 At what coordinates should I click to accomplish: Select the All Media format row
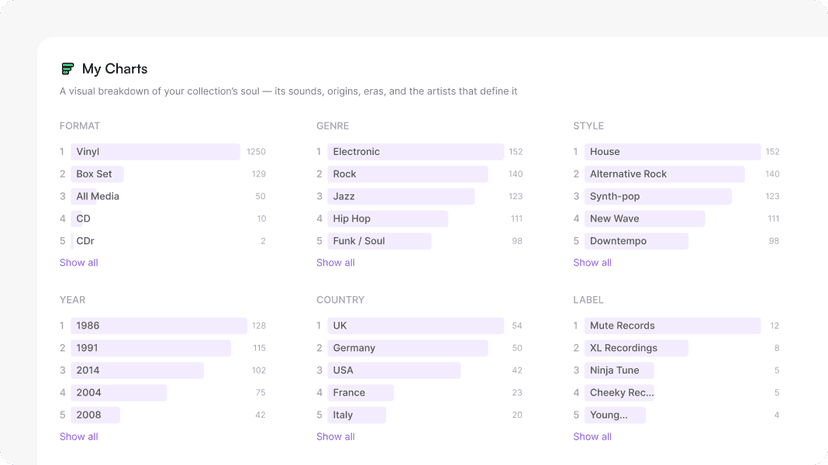tap(163, 196)
